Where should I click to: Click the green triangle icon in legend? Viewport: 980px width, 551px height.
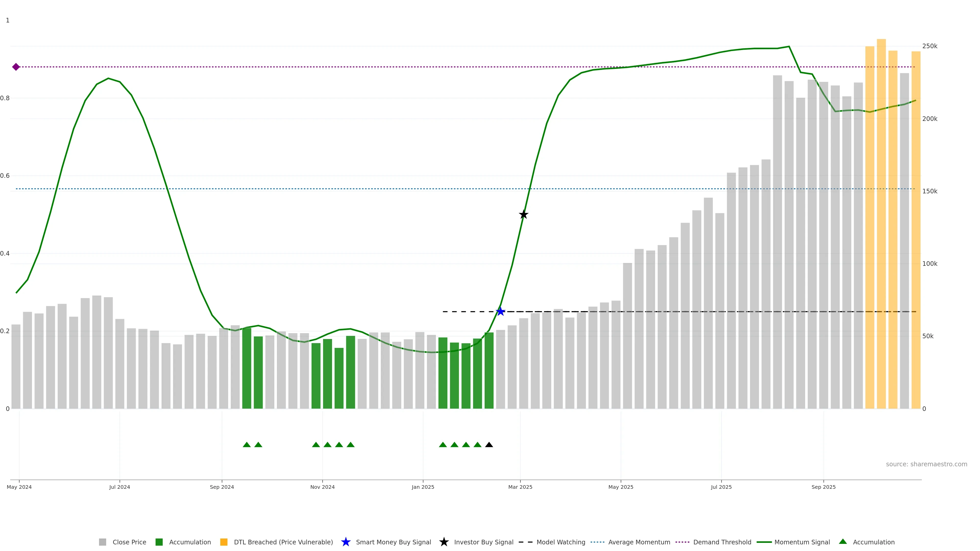[843, 542]
